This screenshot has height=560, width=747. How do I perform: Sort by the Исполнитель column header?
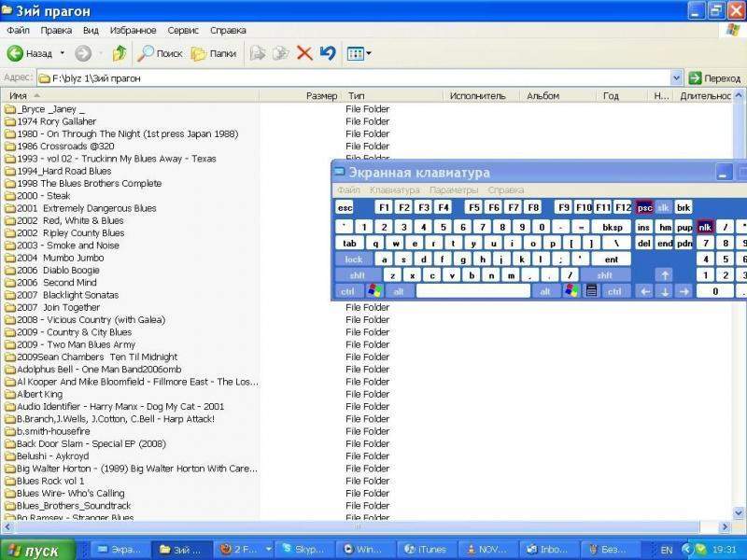(480, 96)
